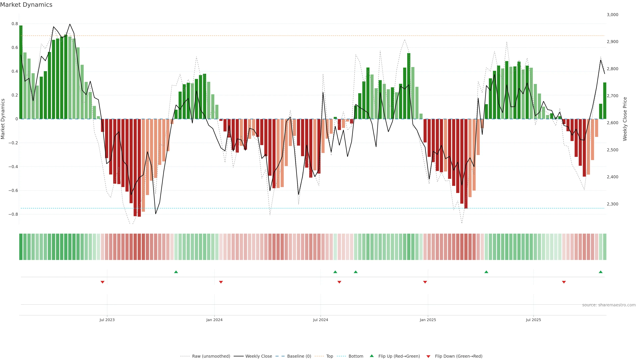Click the red flip-down triangle right after Jan 2024
This screenshot has width=644, height=362.
(x=221, y=282)
